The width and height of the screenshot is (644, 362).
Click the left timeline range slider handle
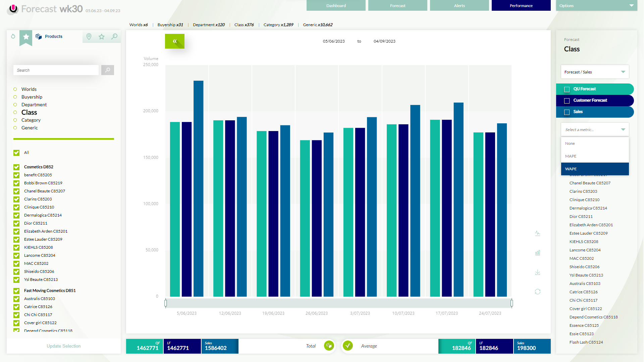tap(166, 303)
